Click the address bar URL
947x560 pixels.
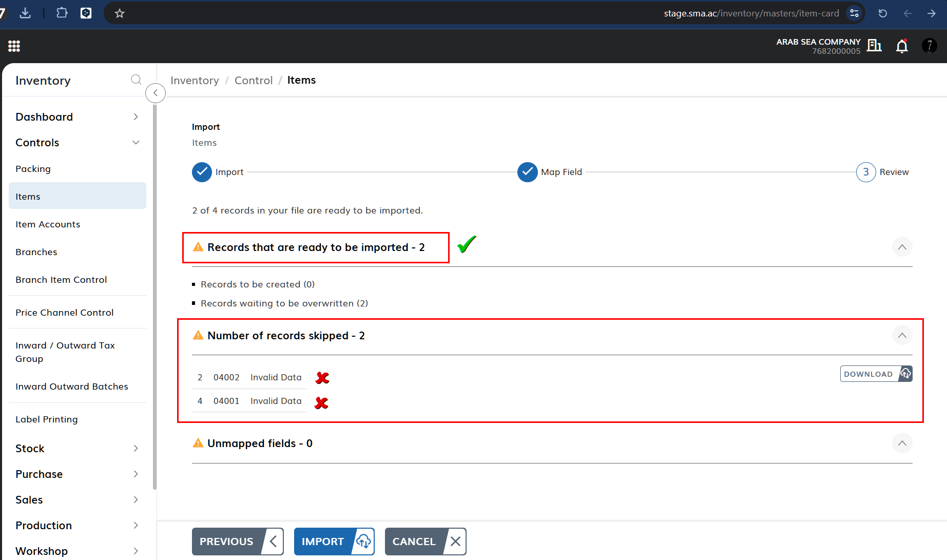[x=751, y=13]
